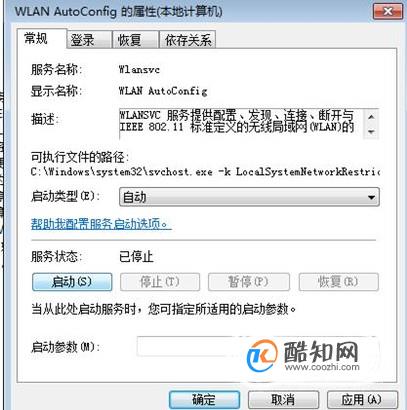Close the WLAN AutoConfig properties window
The height and width of the screenshot is (410, 407).
(388, 12)
